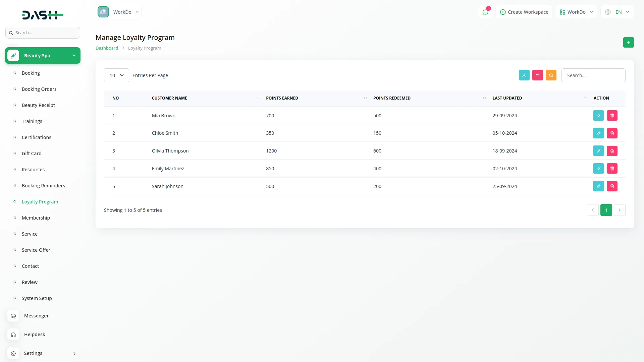Open the entries per page dropdown

pos(116,75)
